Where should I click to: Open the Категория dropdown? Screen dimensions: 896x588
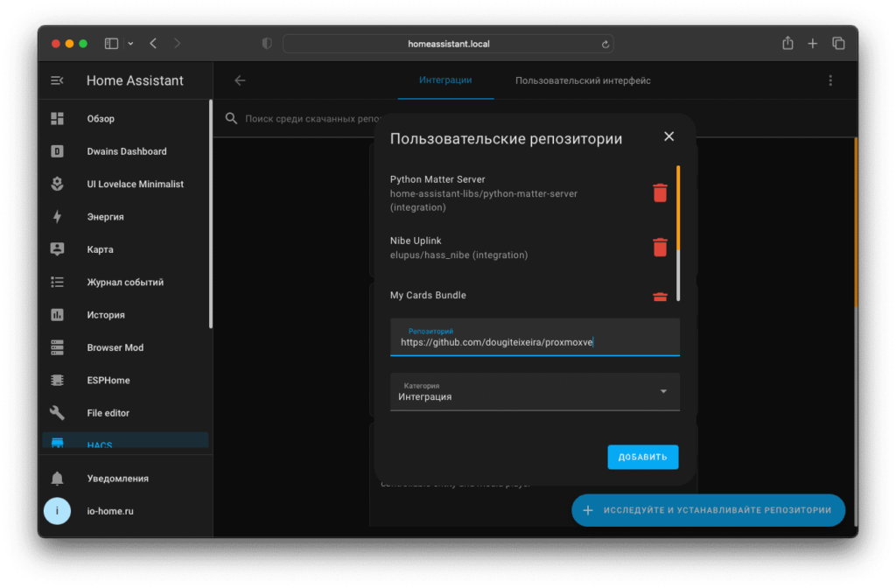535,391
